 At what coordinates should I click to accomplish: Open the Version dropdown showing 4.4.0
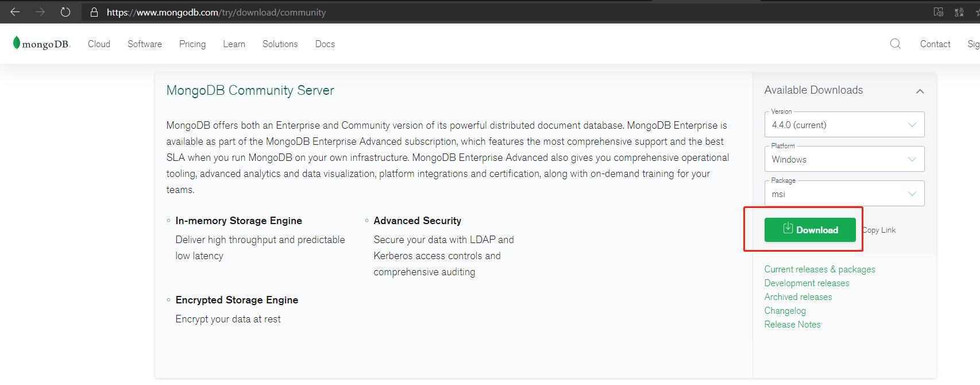point(844,125)
